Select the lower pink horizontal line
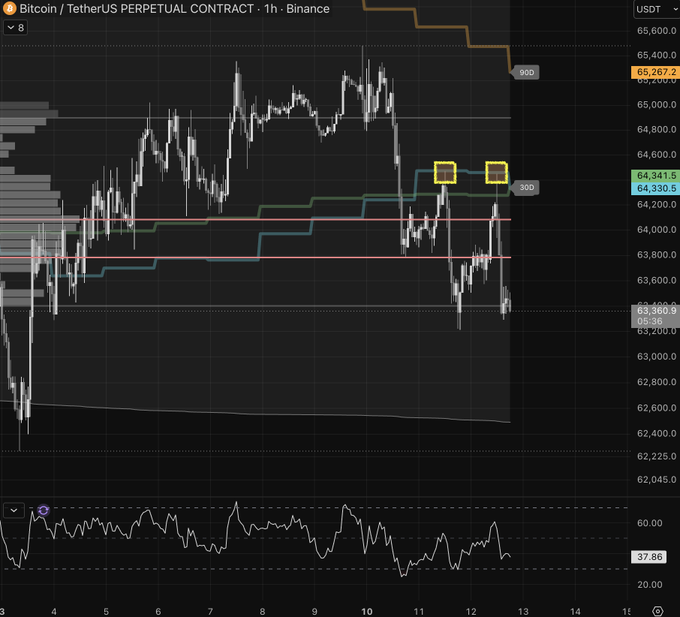Viewport: 680px width, 617px height. tap(255, 258)
